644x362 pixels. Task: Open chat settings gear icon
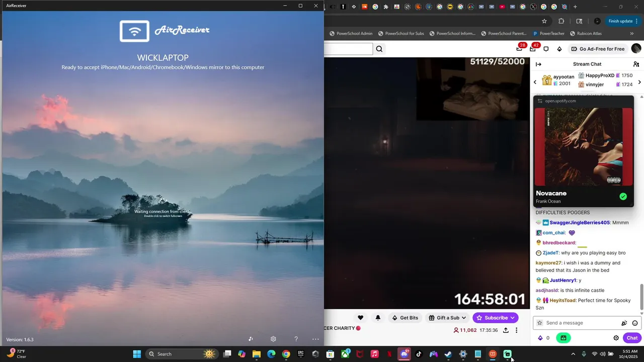tap(616, 338)
